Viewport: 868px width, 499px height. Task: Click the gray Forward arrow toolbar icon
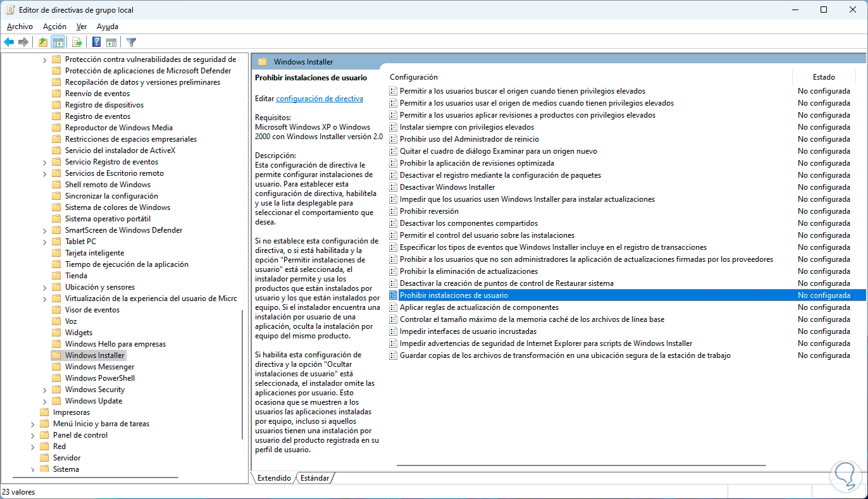23,42
